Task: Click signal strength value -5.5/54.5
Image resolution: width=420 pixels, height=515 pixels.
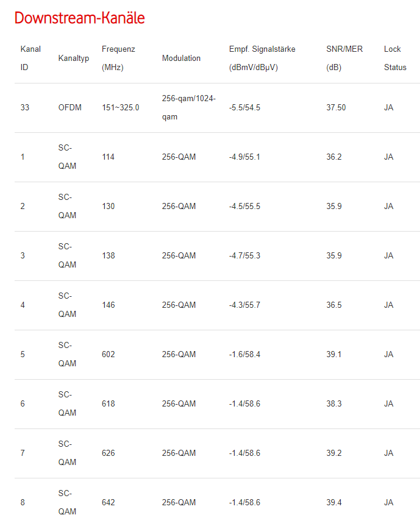Action: click(x=244, y=108)
